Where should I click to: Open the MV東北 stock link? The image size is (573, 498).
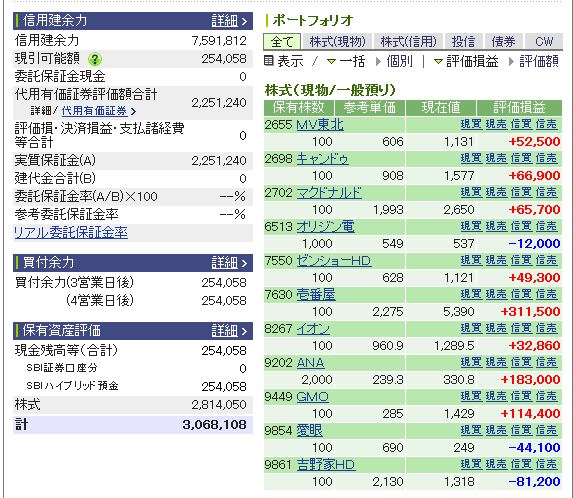click(x=320, y=125)
